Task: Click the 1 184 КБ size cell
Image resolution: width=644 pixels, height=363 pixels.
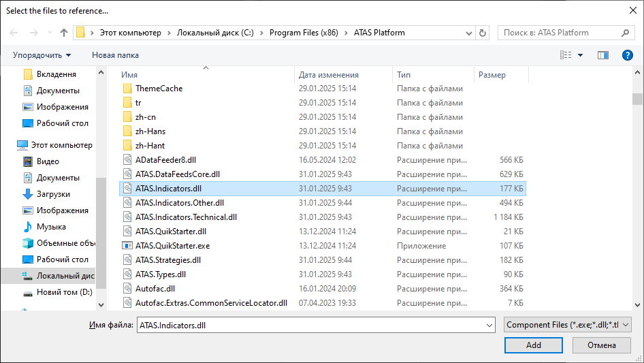Action: coord(509,217)
